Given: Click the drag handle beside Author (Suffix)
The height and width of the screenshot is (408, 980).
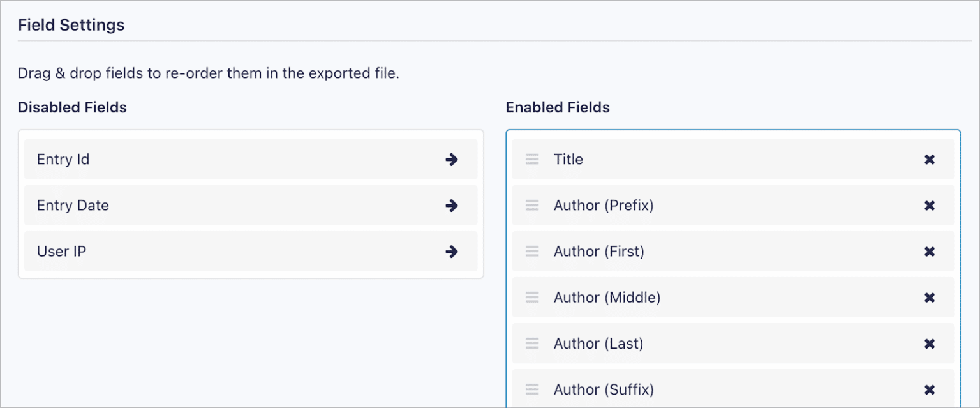Looking at the screenshot, I should tap(532, 389).
